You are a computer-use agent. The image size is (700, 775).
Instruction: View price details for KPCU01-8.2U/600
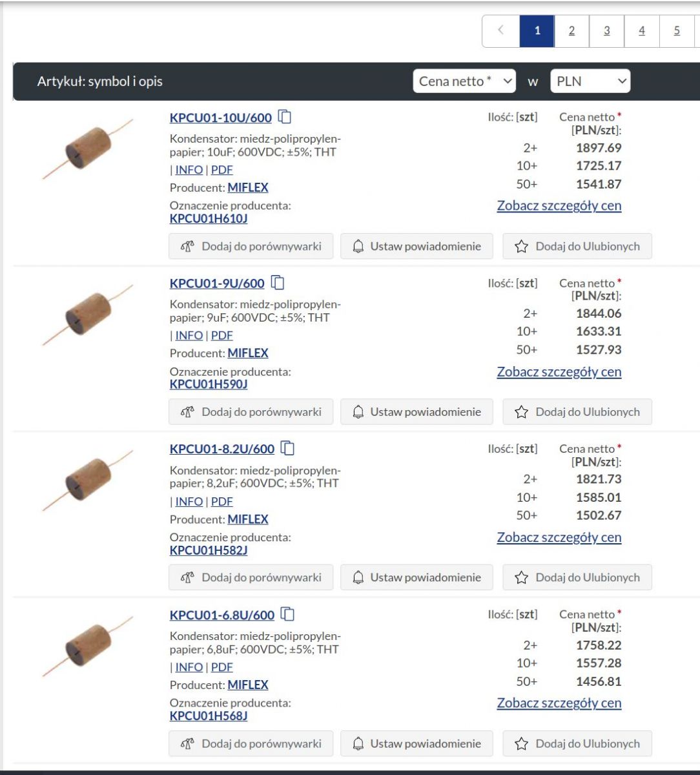pos(559,537)
